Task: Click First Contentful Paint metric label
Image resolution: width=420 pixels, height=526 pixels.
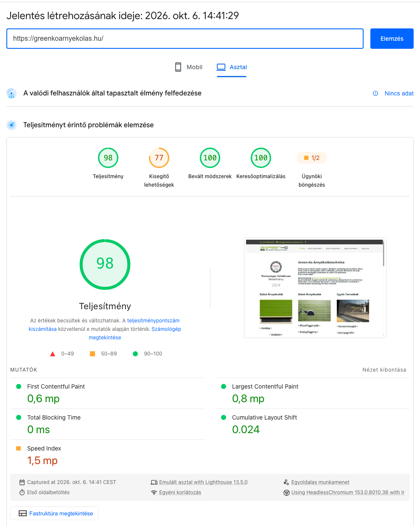Action: point(56,386)
